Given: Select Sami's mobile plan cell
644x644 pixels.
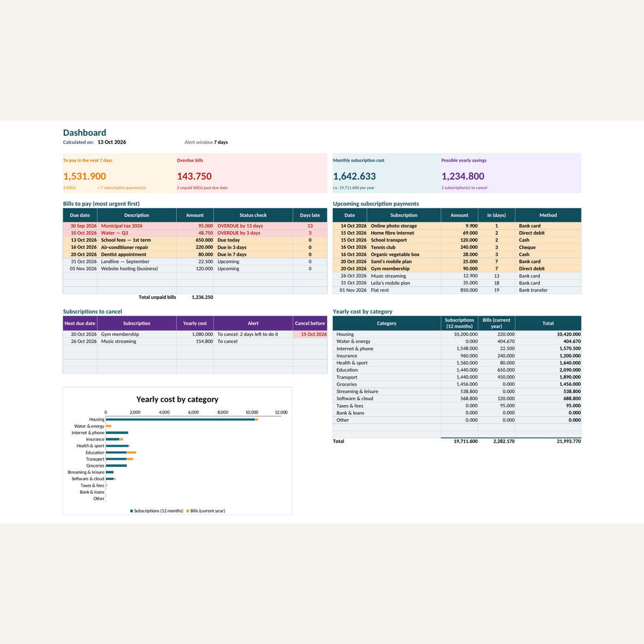Looking at the screenshot, I should [x=404, y=261].
